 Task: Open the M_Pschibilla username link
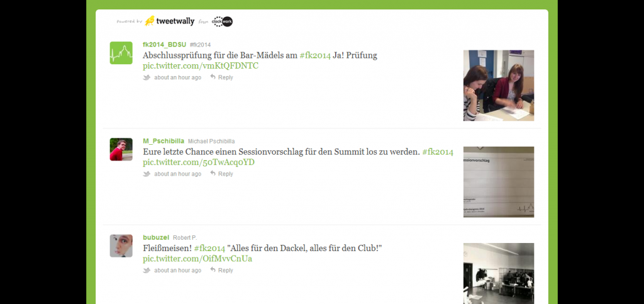click(x=164, y=141)
